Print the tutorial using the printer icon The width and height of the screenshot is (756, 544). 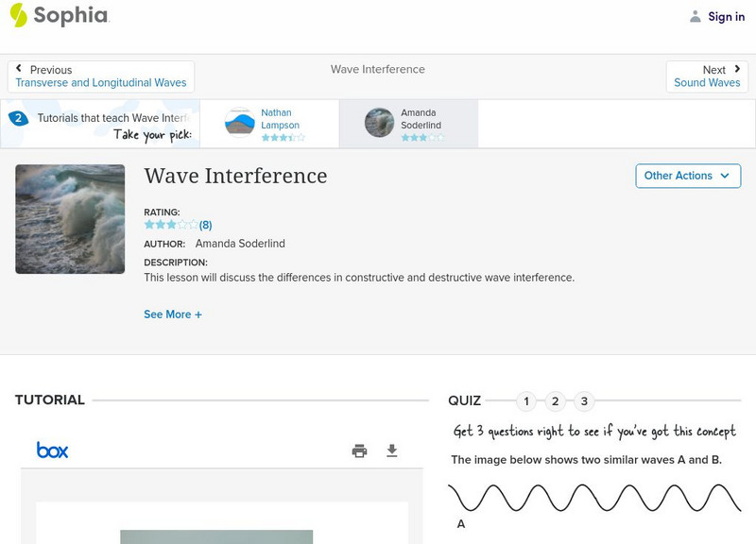[359, 450]
